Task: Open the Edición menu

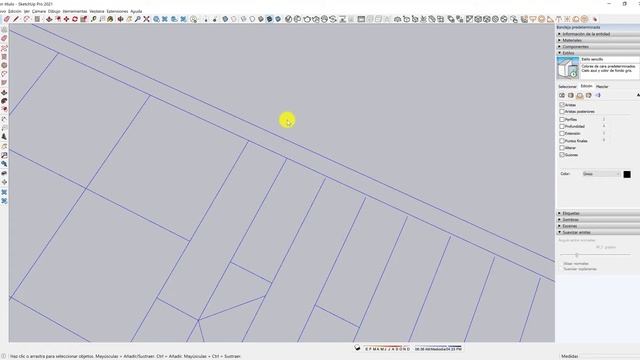Action: pos(15,11)
